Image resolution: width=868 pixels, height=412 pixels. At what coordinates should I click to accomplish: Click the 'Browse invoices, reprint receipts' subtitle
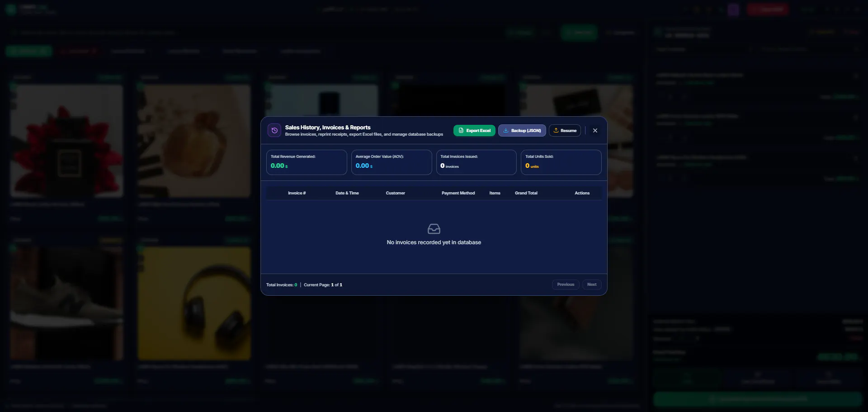coord(364,134)
